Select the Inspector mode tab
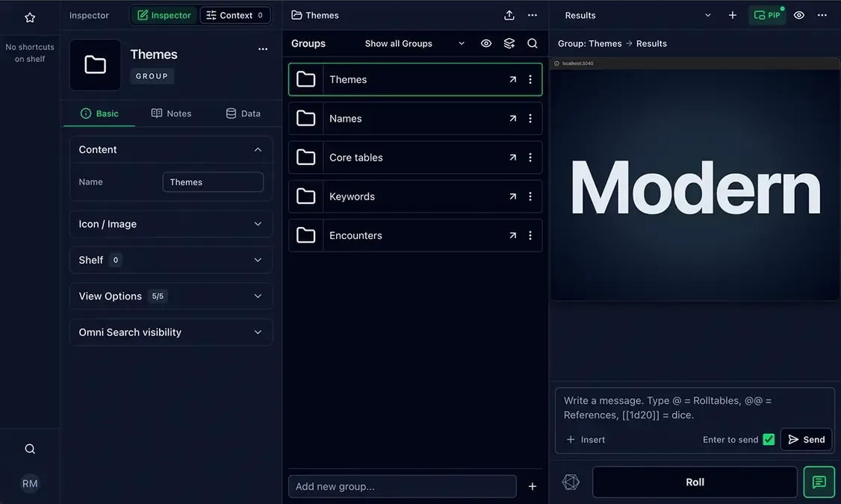The height and width of the screenshot is (504, 841). 164,16
